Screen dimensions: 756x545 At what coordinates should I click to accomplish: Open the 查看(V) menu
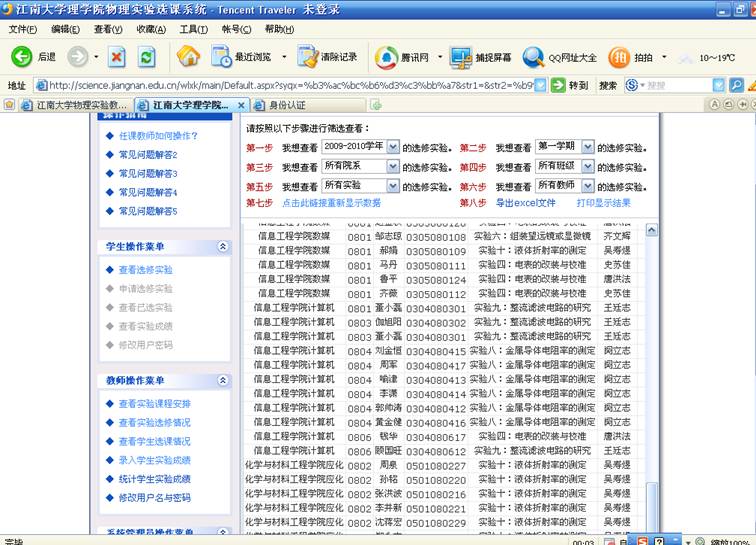click(108, 29)
